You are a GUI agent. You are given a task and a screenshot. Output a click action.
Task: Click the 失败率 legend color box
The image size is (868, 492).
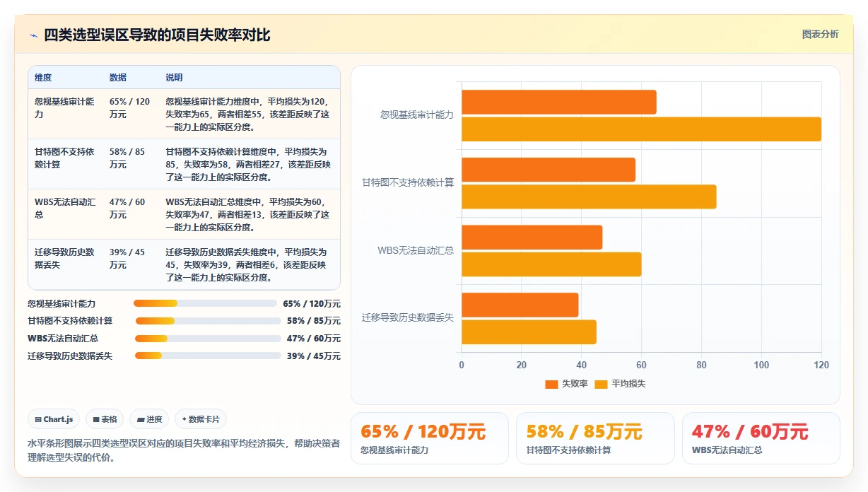point(551,384)
